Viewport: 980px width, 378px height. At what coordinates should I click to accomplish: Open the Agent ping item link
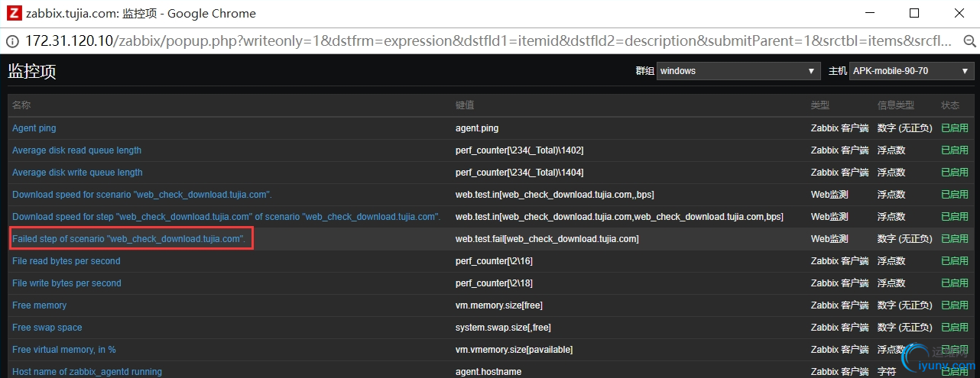click(34, 128)
